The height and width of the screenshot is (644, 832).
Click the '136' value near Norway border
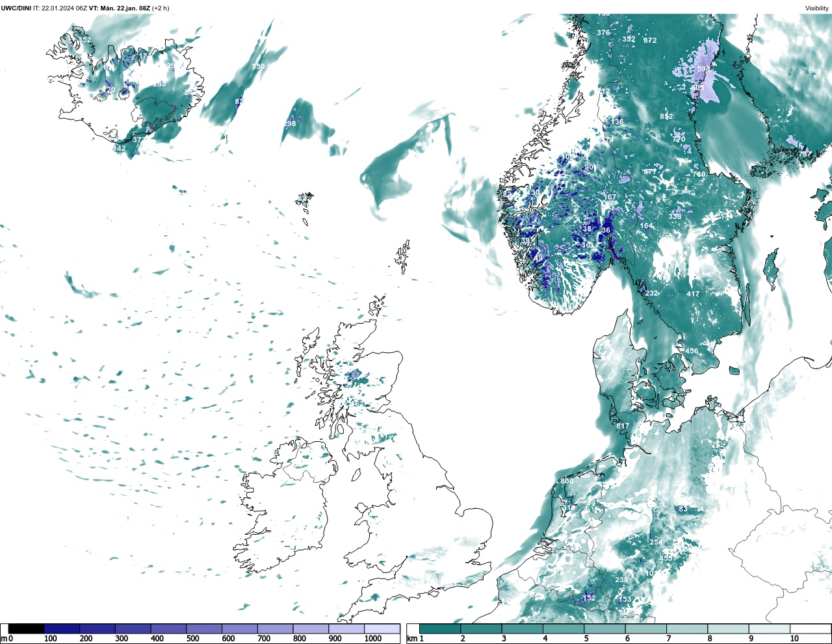coord(617,122)
